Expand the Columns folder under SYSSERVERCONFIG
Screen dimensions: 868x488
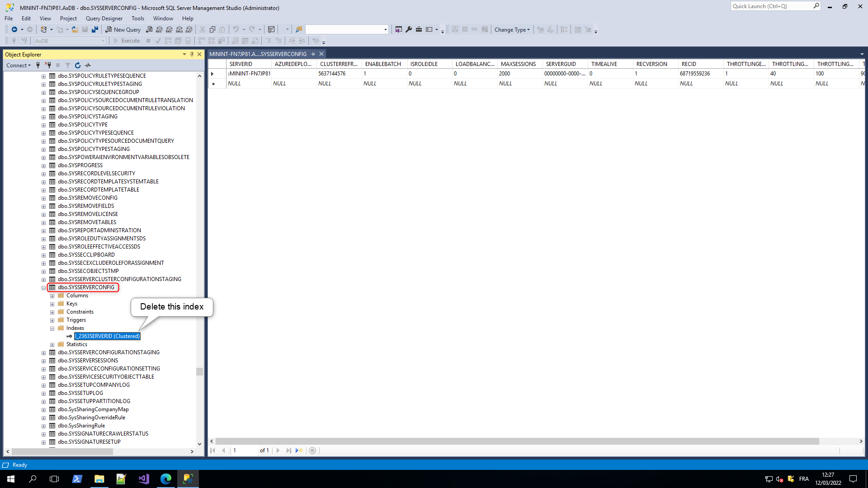(x=52, y=296)
